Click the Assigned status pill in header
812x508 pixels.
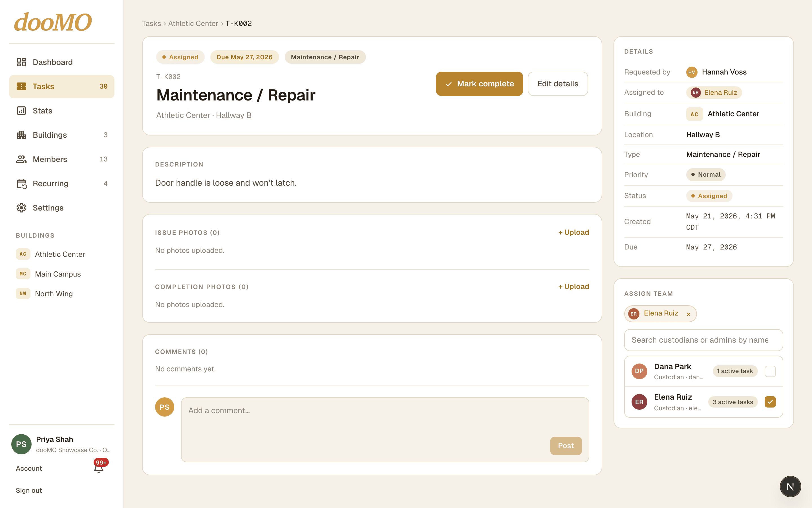point(180,57)
